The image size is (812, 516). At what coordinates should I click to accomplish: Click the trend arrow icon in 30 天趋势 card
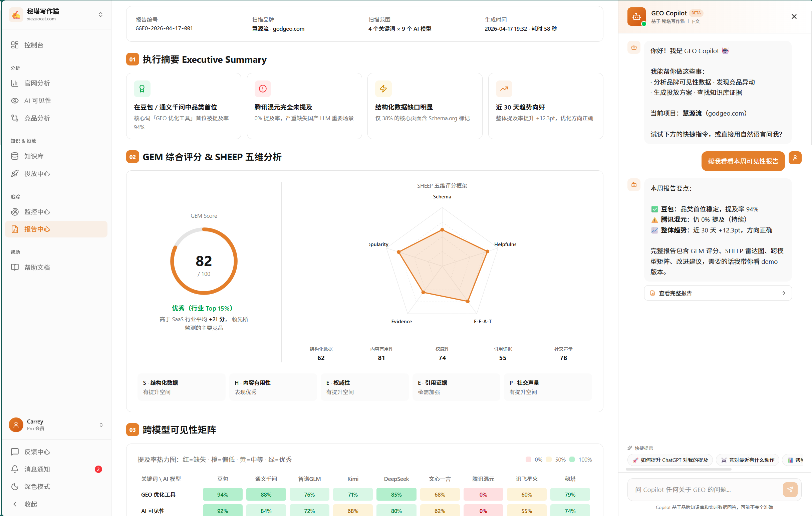tap(504, 89)
